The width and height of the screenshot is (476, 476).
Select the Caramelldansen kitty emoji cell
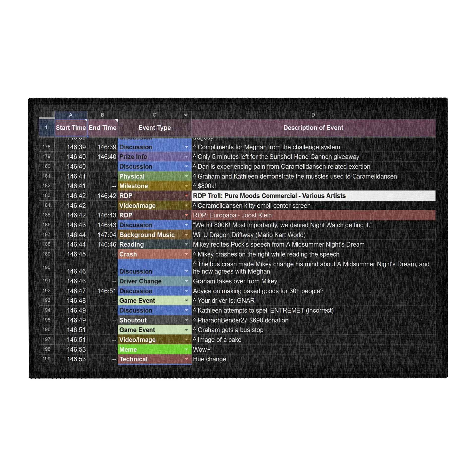click(x=313, y=206)
